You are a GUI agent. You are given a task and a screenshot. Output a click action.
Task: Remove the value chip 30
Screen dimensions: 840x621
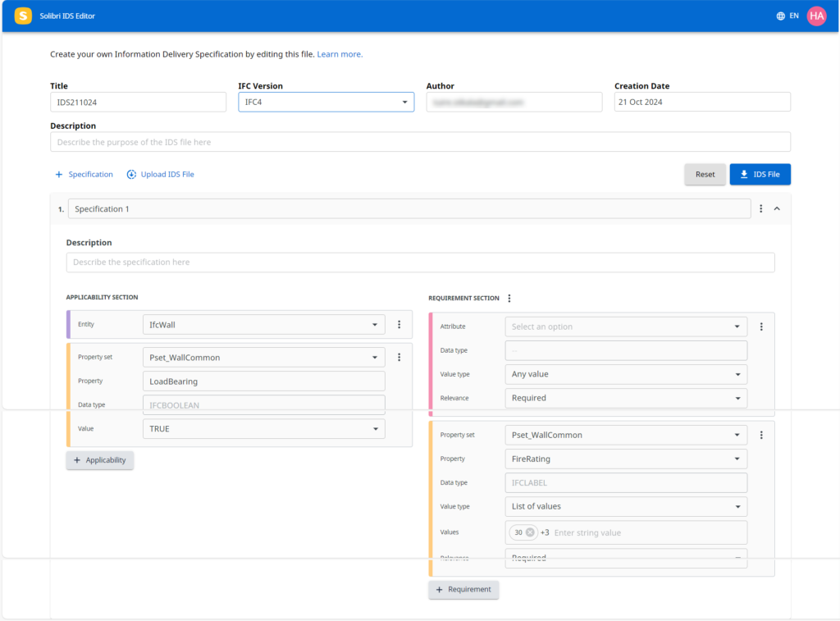click(530, 532)
